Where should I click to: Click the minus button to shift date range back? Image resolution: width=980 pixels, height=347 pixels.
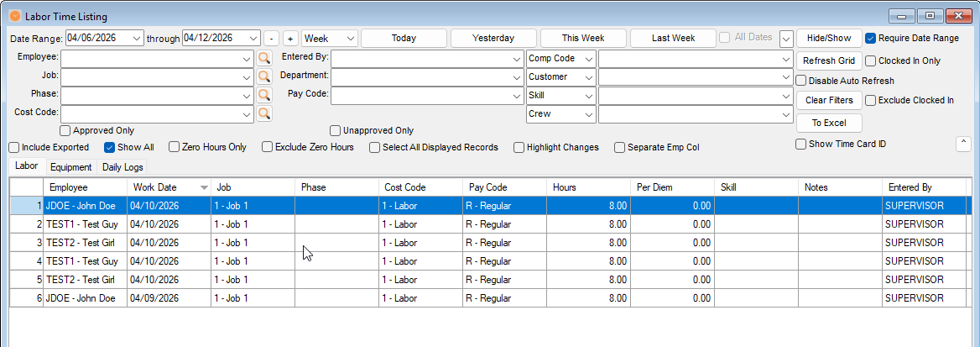271,38
